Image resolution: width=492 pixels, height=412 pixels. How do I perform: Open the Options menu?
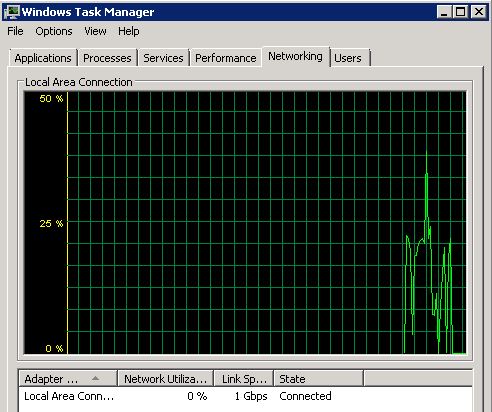click(x=54, y=31)
